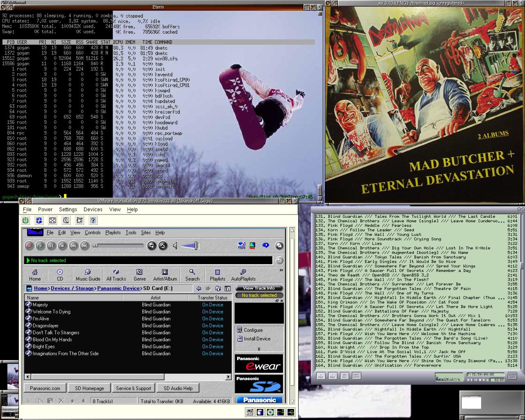
Task: Click the track list horizontal scrollbar
Action: coord(128,377)
